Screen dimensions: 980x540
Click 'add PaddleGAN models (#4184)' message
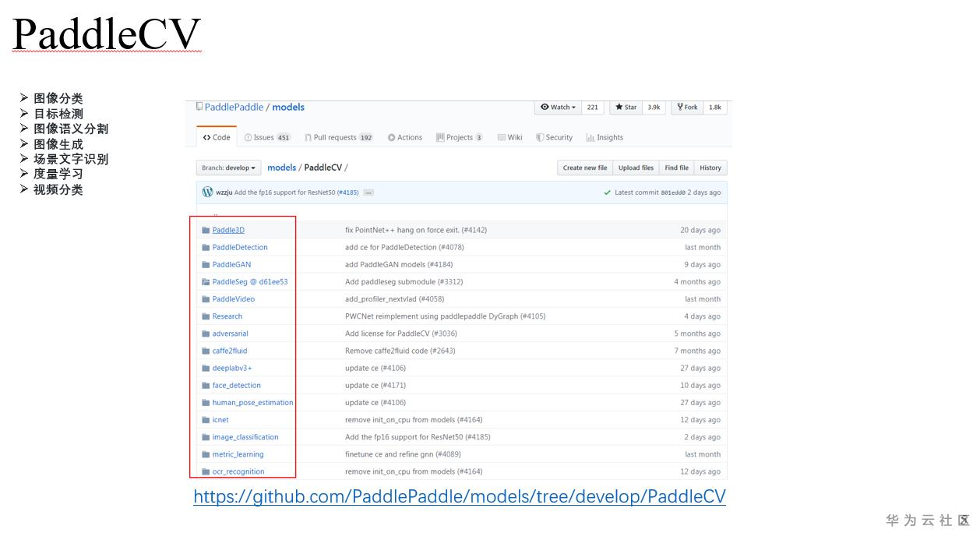[399, 265]
